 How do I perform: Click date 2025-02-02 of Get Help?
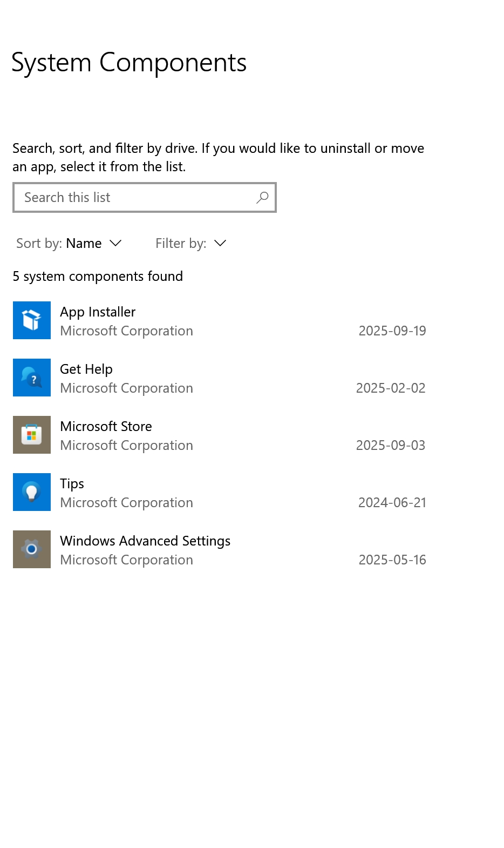391,388
